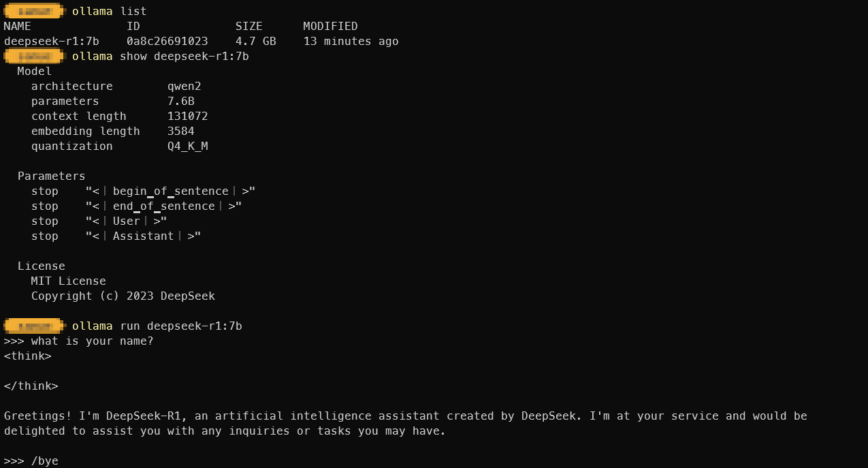Click the embedding length value 3584
The image size is (868, 468).
pos(180,131)
